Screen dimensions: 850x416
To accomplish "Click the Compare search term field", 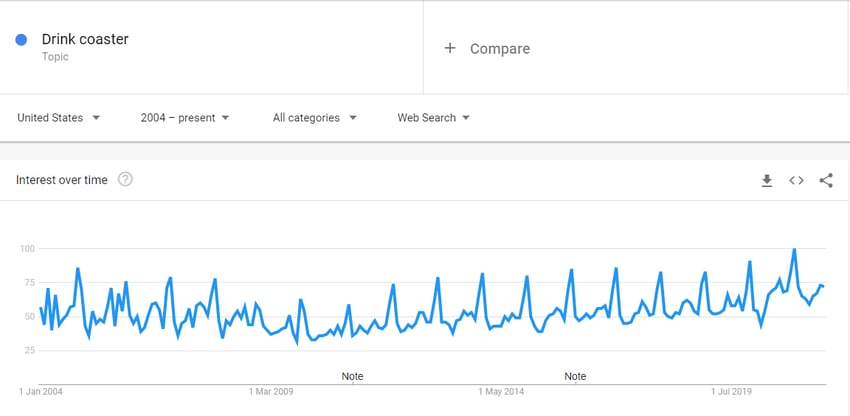I will [636, 48].
